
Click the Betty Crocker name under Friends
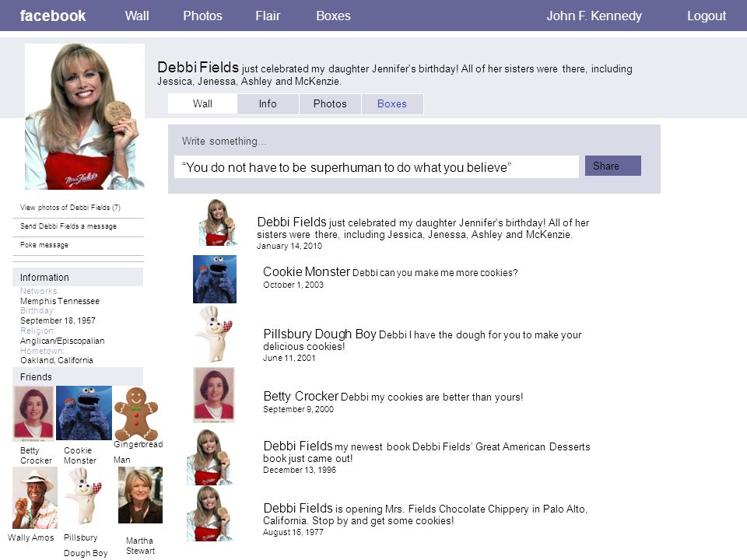point(36,455)
